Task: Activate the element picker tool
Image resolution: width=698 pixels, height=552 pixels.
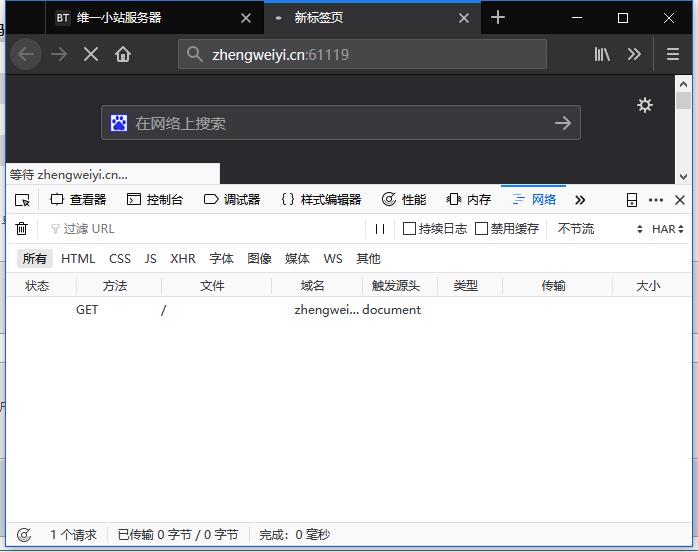Action: pyautogui.click(x=22, y=200)
